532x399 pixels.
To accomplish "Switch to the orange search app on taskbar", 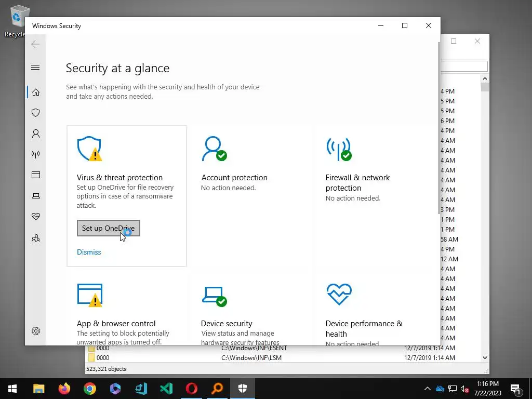I will point(217,389).
